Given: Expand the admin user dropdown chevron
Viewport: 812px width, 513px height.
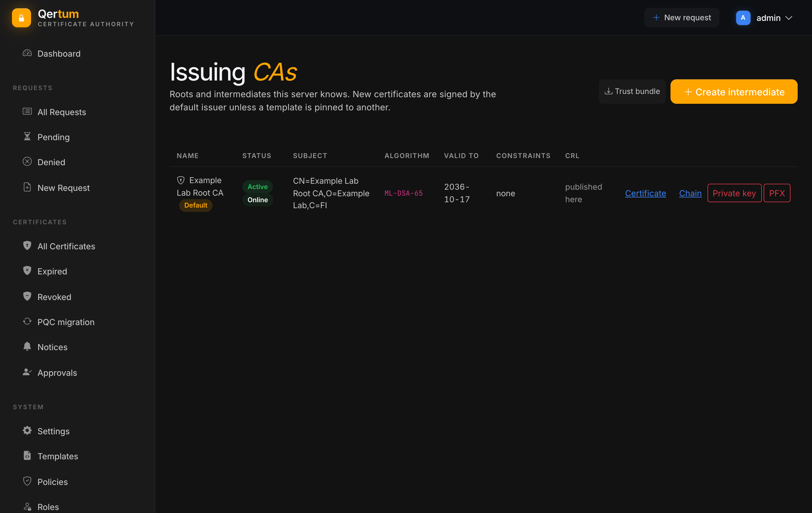Looking at the screenshot, I should 789,18.
